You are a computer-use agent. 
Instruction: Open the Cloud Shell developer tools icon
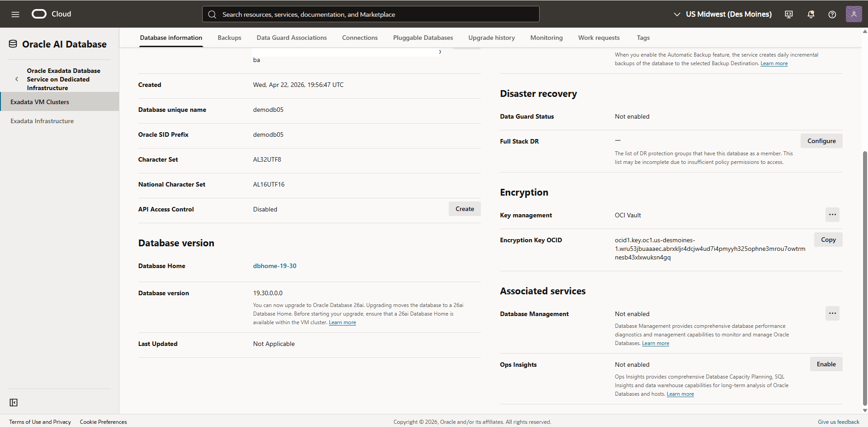(x=789, y=14)
